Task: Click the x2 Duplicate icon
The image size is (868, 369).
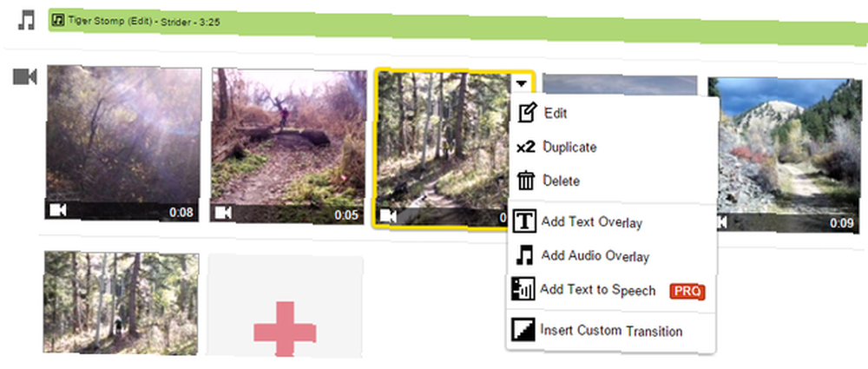Action: pos(525,148)
